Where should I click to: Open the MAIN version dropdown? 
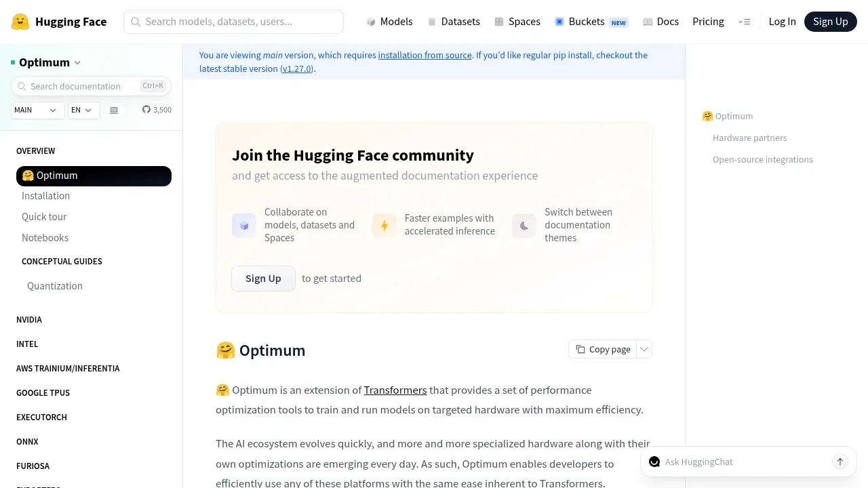point(37,110)
